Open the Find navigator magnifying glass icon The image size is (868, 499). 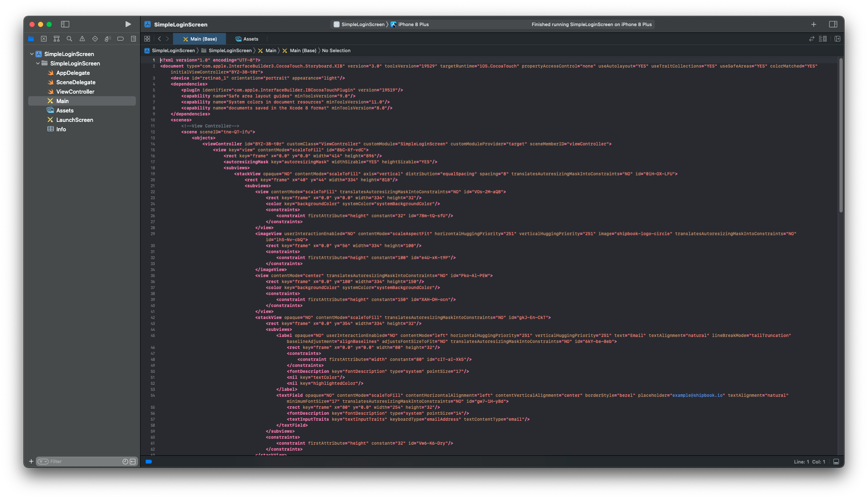69,38
